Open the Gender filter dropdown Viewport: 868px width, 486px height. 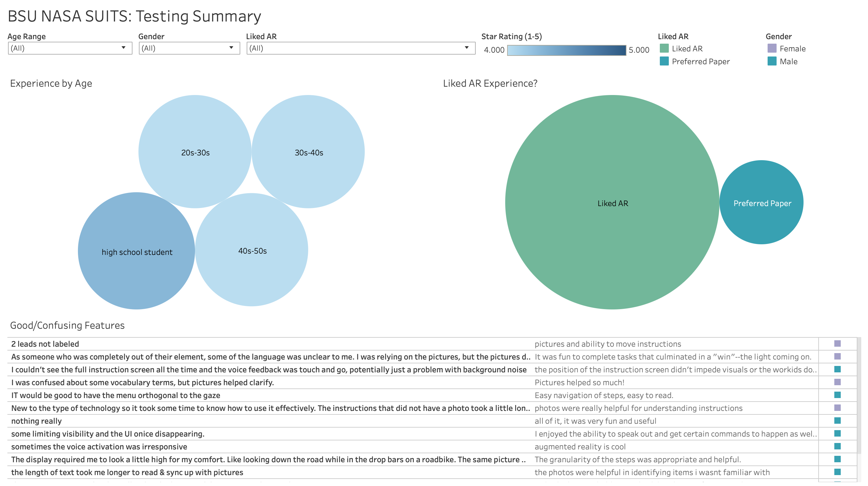[189, 48]
